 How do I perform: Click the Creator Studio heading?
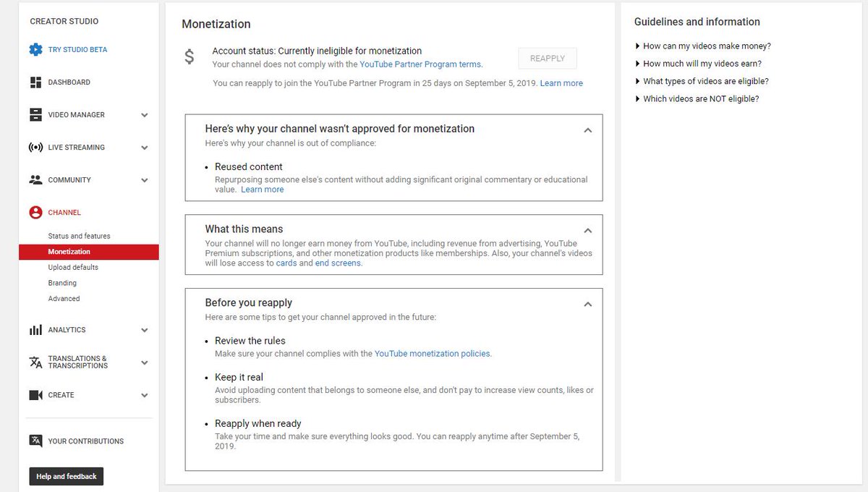[x=64, y=22]
